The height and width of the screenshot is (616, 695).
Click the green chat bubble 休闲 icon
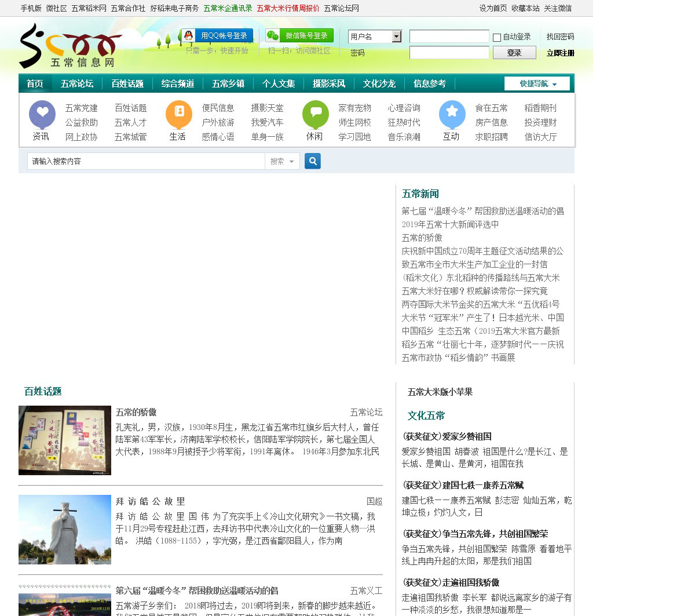315,114
